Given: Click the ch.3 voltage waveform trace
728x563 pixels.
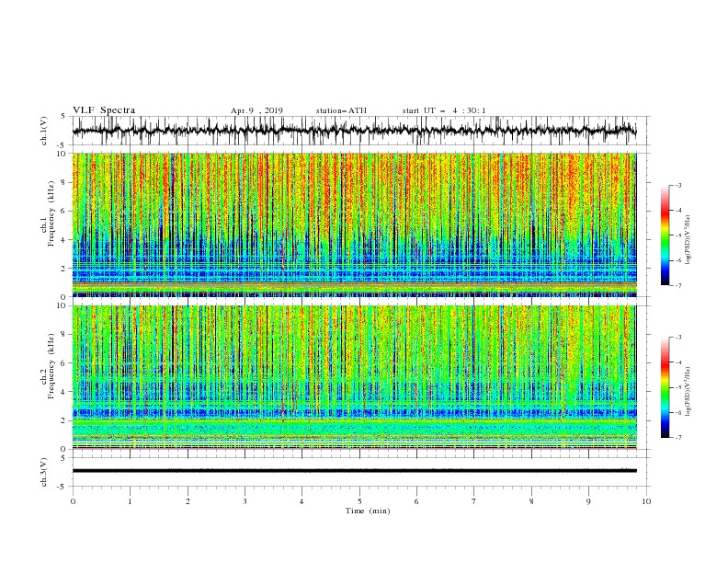Looking at the screenshot, I should (355, 471).
